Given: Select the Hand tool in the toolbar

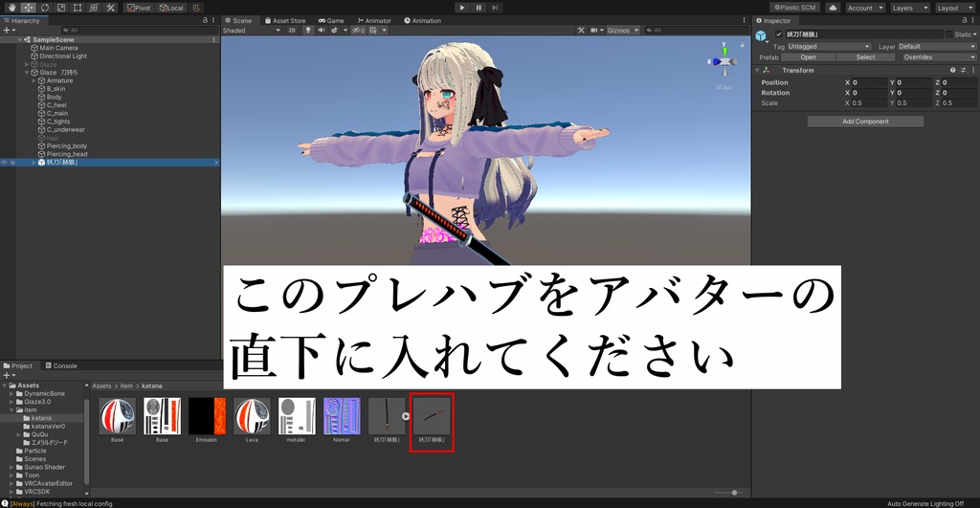Looking at the screenshot, I should (x=11, y=8).
